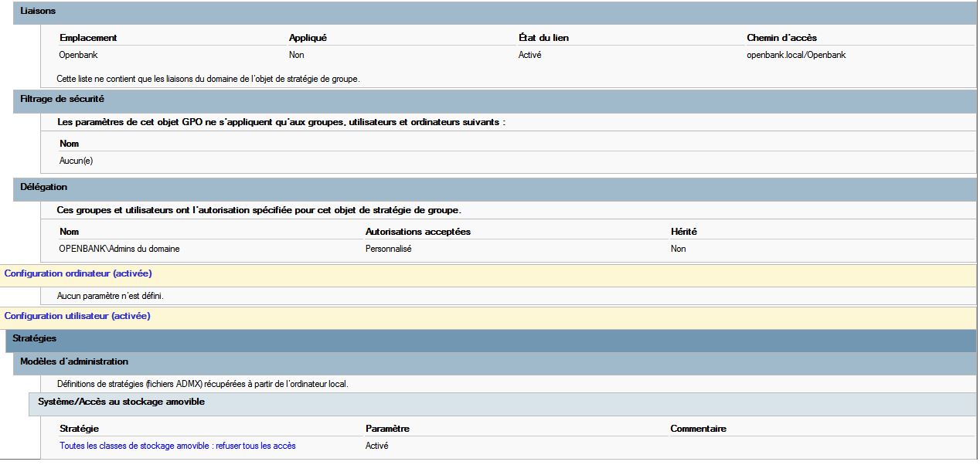This screenshot has height=465, width=980.
Task: Collapse Système/Accès au stockage amovible header
Action: pyautogui.click(x=121, y=402)
